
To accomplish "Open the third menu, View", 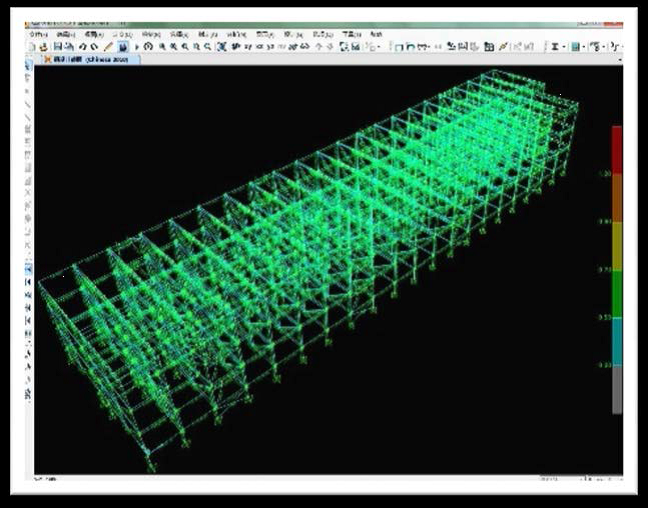I will 94,34.
